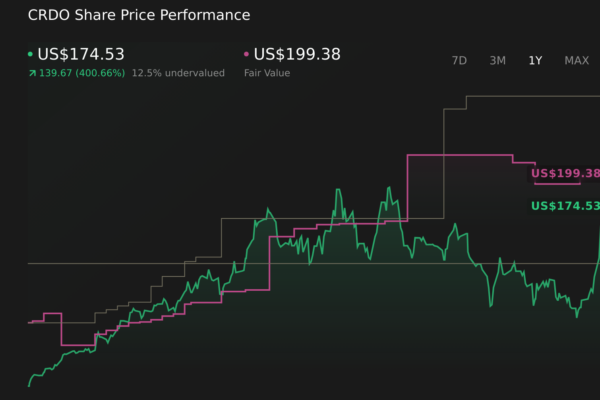Image resolution: width=600 pixels, height=400 pixels.
Task: Click the pink fair value step line
Action: (x=460, y=155)
